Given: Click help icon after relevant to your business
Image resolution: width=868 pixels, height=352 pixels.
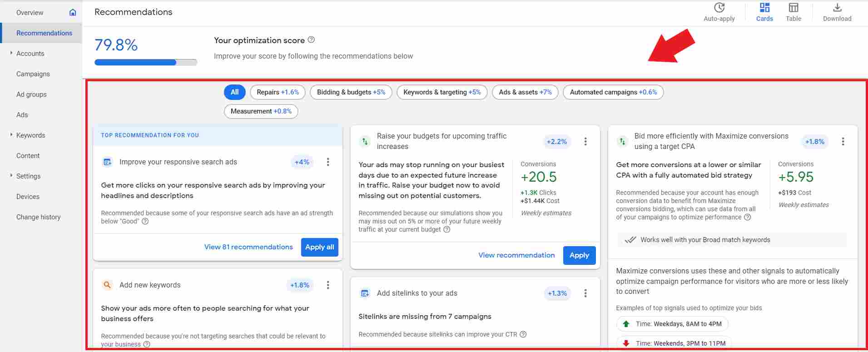Looking at the screenshot, I should click(x=147, y=344).
